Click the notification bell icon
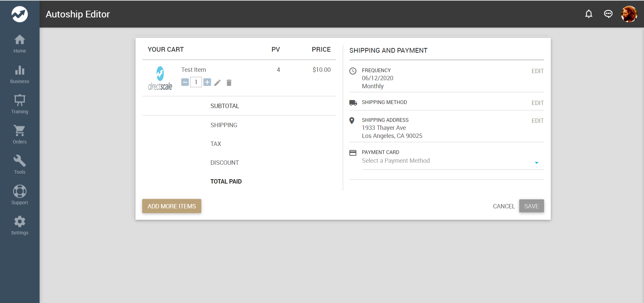This screenshot has width=644, height=303. tap(589, 14)
